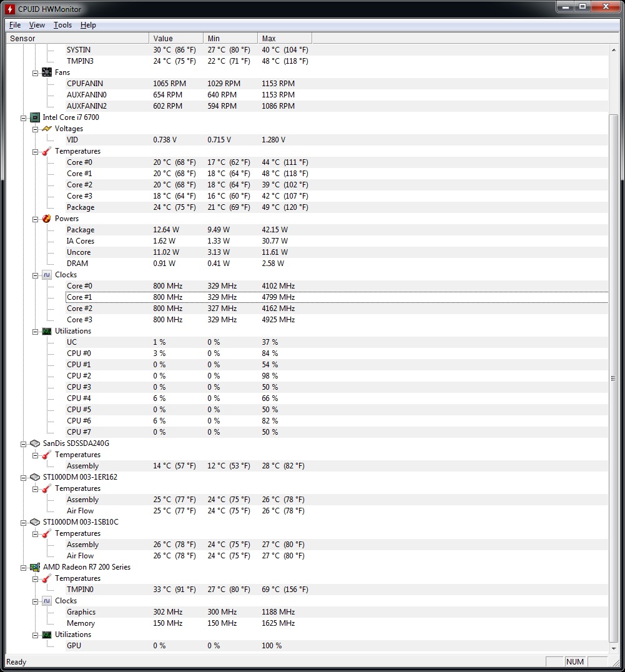Click the SanDis SDSSDA240G drive icon
Viewport: 625px width, 672px height.
(x=35, y=443)
